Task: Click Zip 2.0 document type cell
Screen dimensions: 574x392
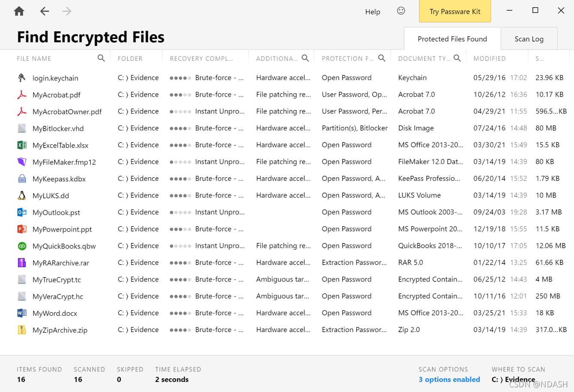Action: (x=409, y=330)
